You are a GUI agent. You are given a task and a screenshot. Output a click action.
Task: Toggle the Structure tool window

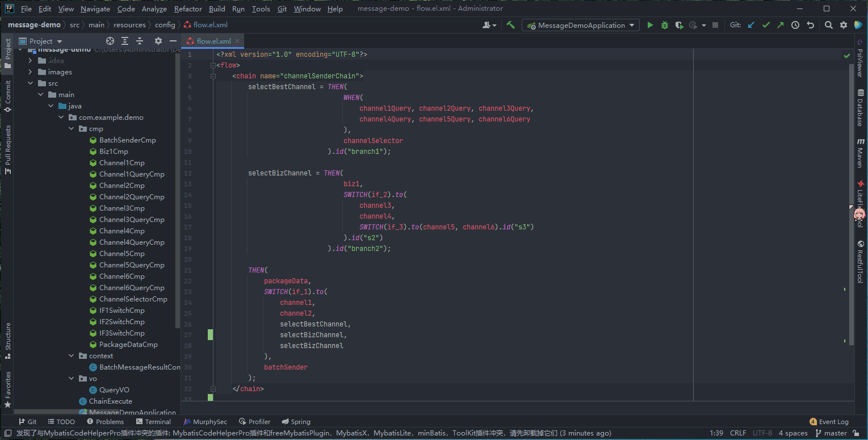pos(8,341)
